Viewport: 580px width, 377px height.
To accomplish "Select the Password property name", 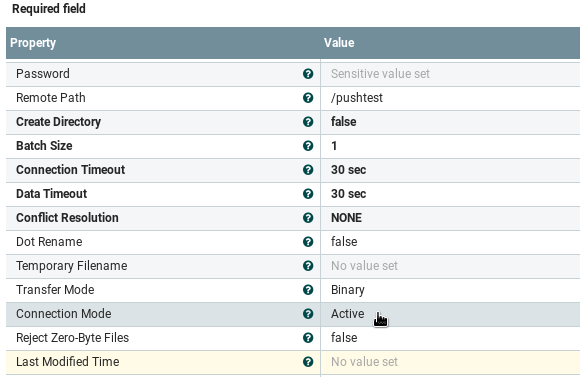I will tap(43, 74).
